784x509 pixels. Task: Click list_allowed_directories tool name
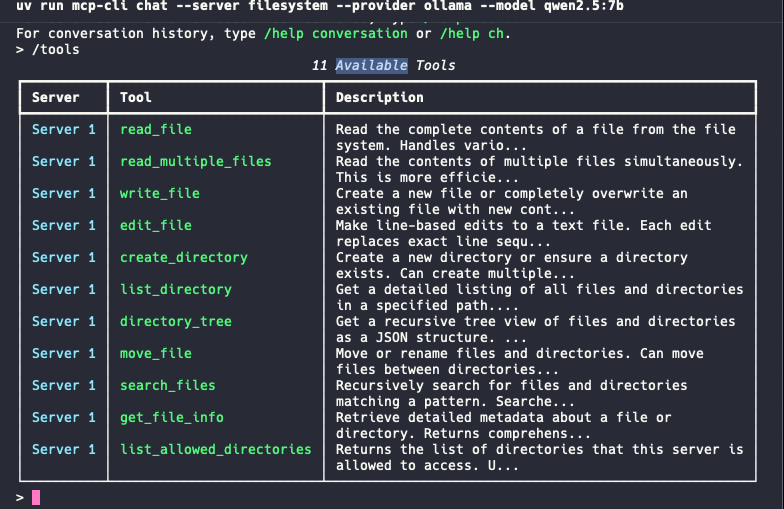click(216, 450)
